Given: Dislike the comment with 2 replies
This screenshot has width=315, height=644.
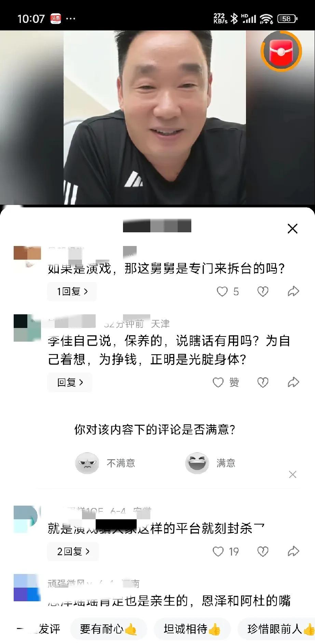Looking at the screenshot, I should pyautogui.click(x=262, y=551).
